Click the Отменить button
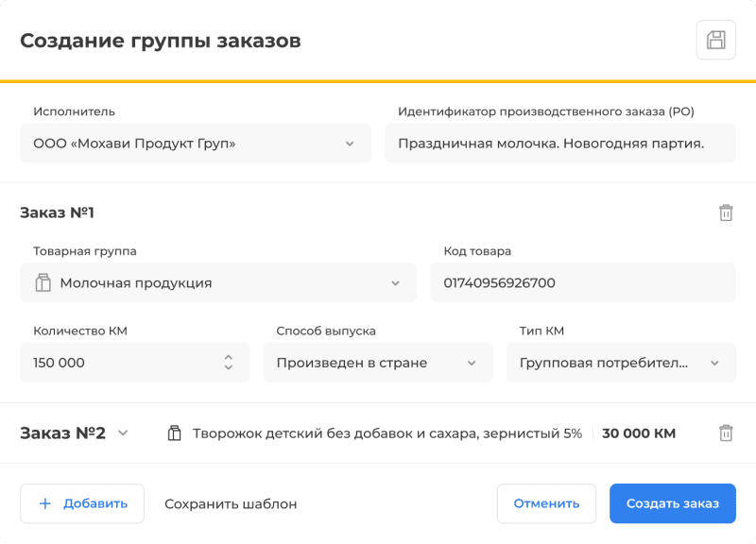The height and width of the screenshot is (544, 756). tap(546, 503)
